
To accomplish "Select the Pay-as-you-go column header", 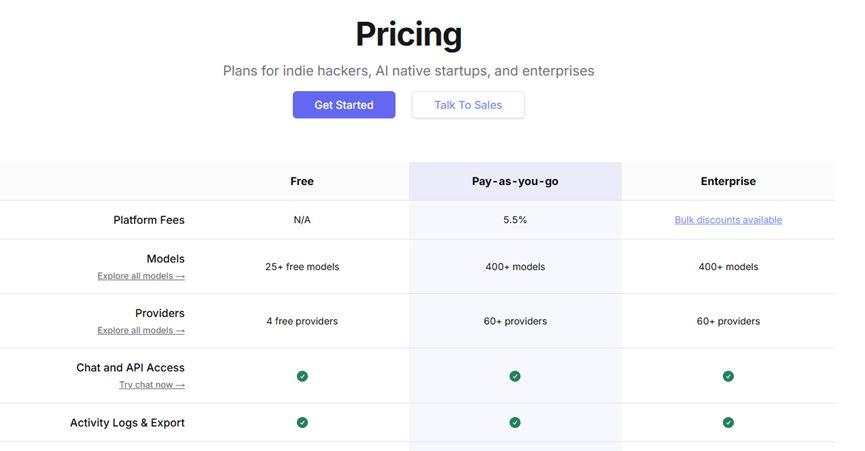I will [515, 181].
